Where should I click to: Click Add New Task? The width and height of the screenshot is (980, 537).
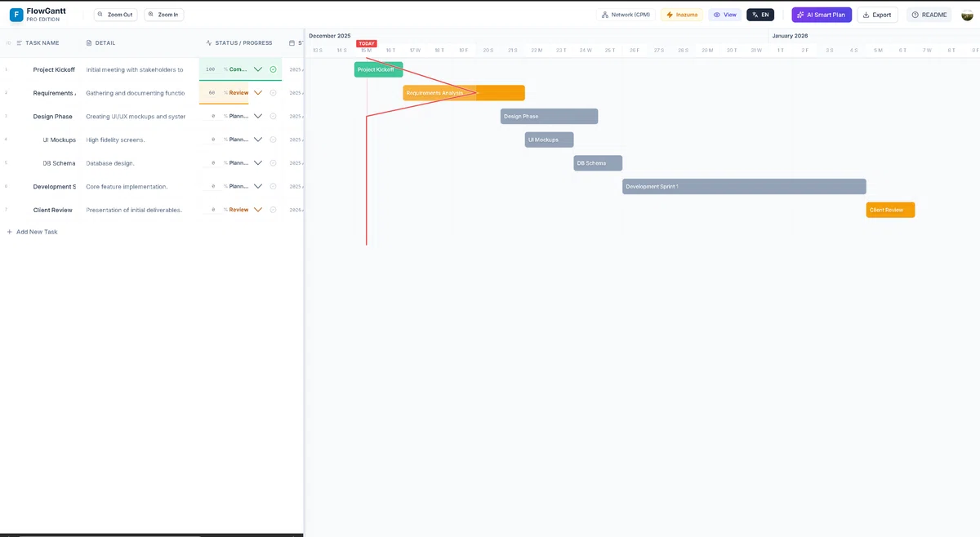click(x=32, y=232)
